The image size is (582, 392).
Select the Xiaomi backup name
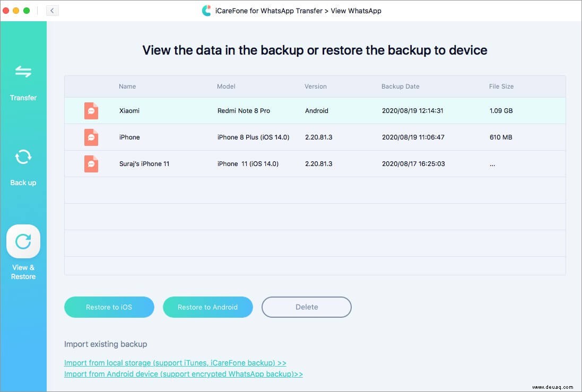point(129,111)
